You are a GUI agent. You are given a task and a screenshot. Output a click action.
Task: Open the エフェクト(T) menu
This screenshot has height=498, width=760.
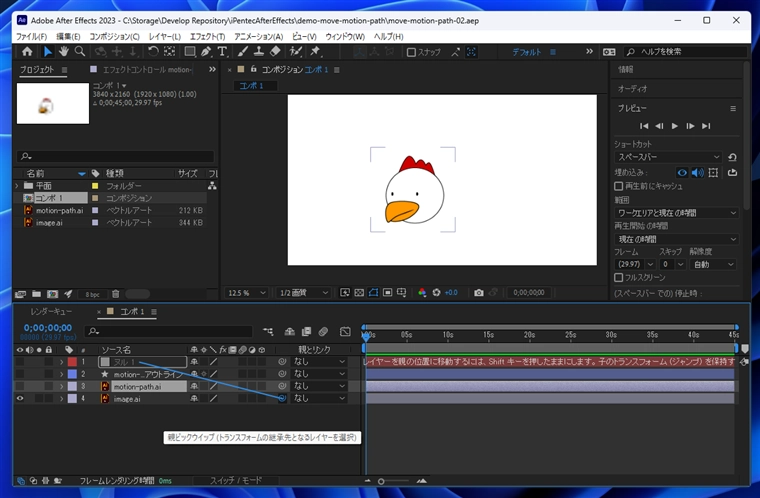[x=207, y=36]
